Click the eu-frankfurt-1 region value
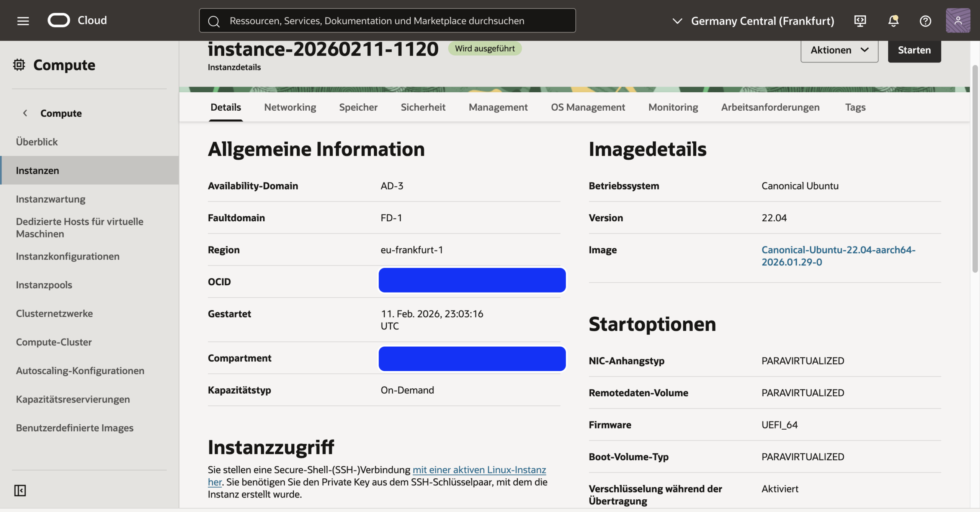Image resolution: width=980 pixels, height=512 pixels. click(412, 250)
